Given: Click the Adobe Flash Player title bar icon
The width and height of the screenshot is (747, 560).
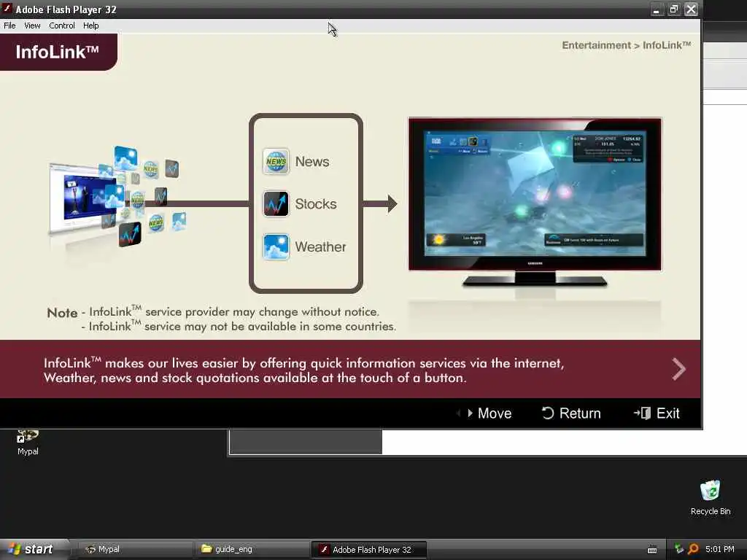Looking at the screenshot, I should (7, 9).
